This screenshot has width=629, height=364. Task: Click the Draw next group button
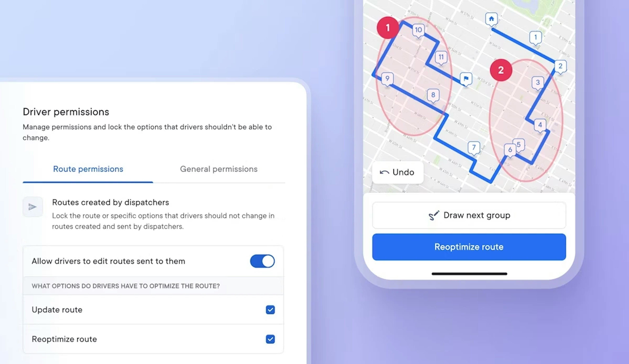(x=469, y=215)
